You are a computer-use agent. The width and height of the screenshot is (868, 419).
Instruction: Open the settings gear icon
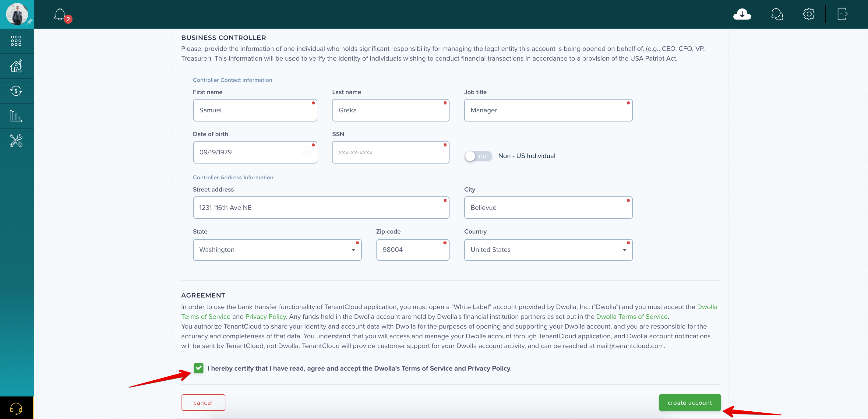coord(809,14)
